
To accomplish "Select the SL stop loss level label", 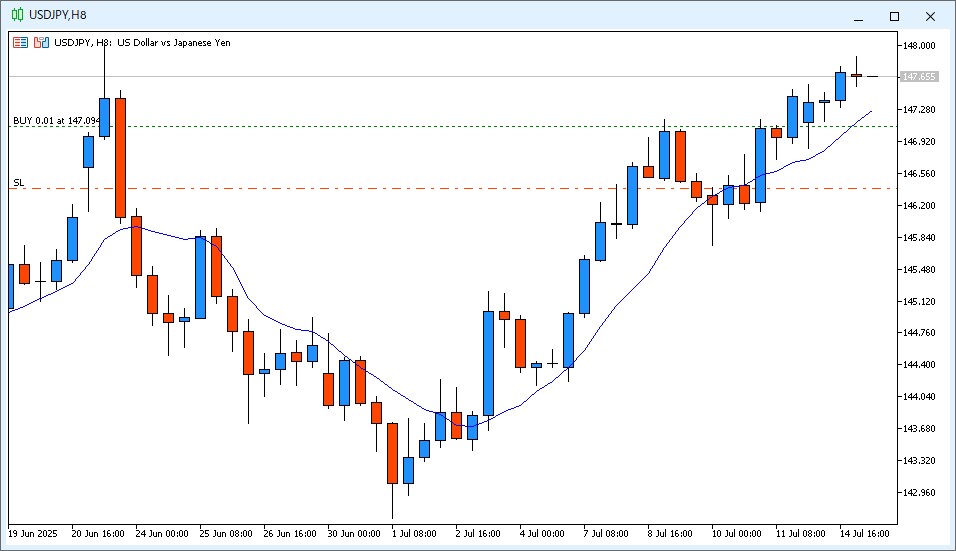I will [19, 183].
